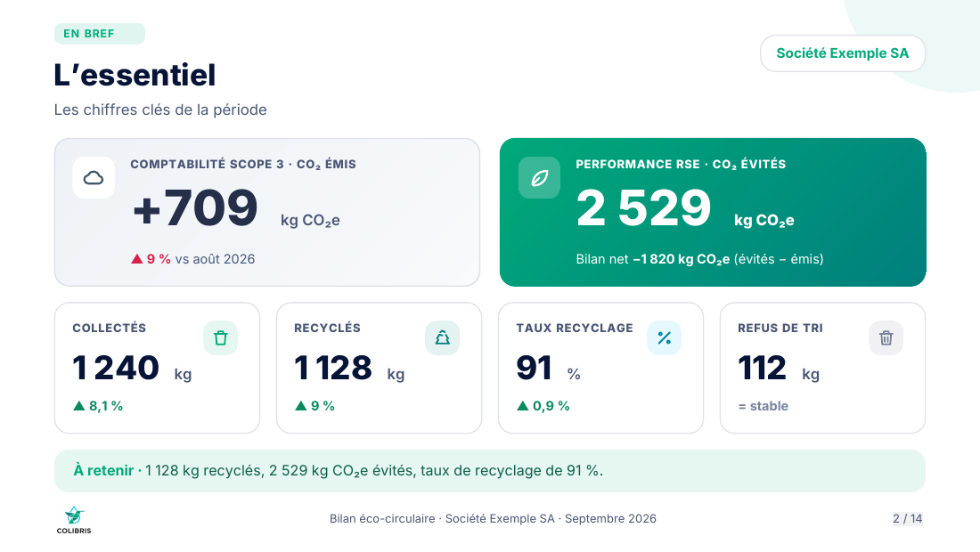Image resolution: width=980 pixels, height=552 pixels.
Task: Click the 91 value in Taux recyclage card
Action: tap(535, 368)
